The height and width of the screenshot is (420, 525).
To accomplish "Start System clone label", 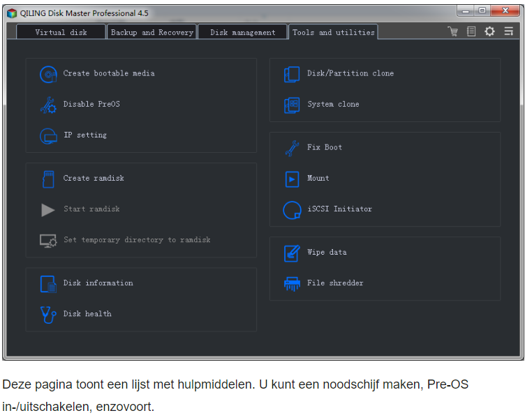I will coord(333,104).
